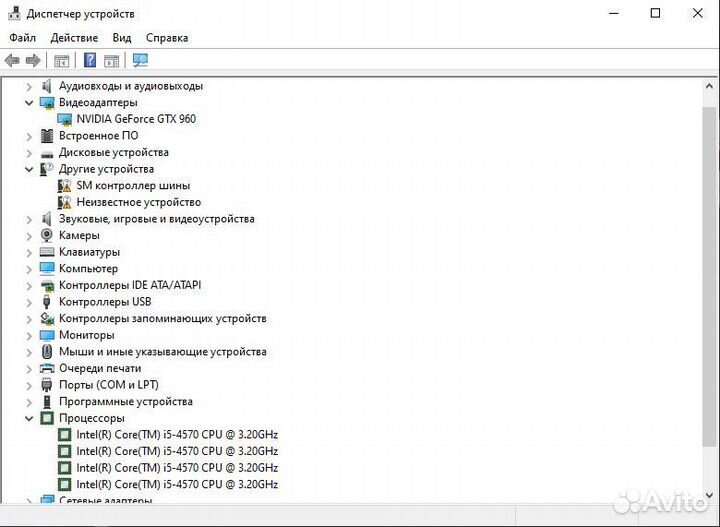Collapse the Другие устройства category

pos(29,169)
